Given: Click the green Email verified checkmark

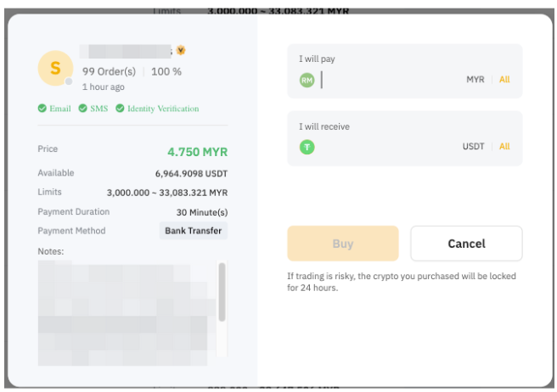Looking at the screenshot, I should pyautogui.click(x=42, y=109).
